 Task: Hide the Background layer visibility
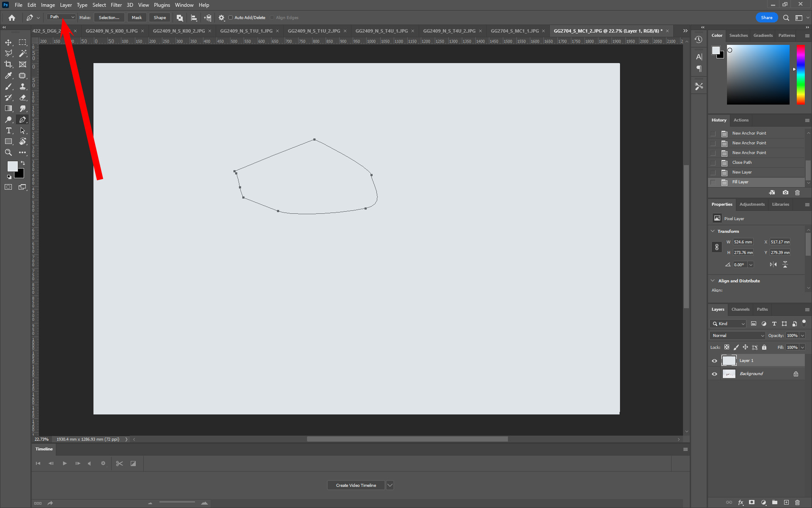(715, 374)
